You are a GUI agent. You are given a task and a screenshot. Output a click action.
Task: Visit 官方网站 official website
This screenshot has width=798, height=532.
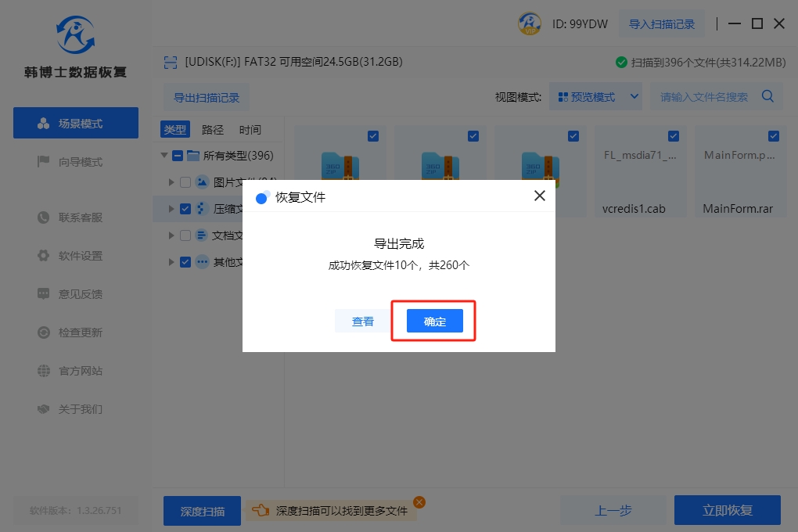coord(80,371)
